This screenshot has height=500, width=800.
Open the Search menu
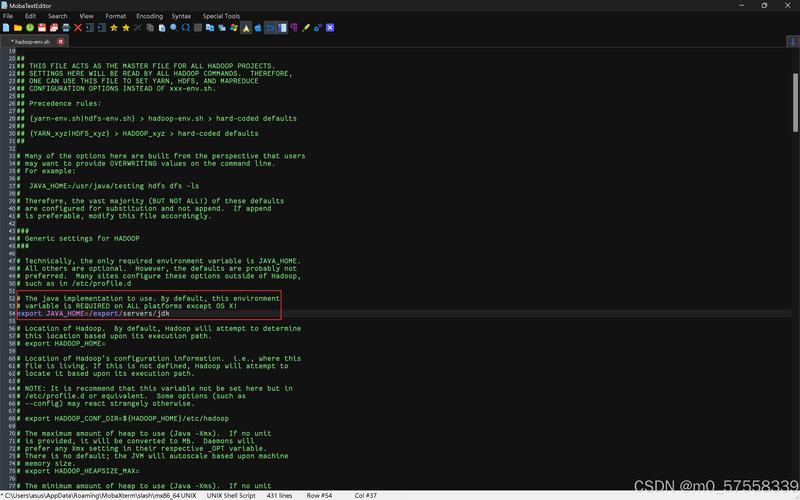pos(58,16)
